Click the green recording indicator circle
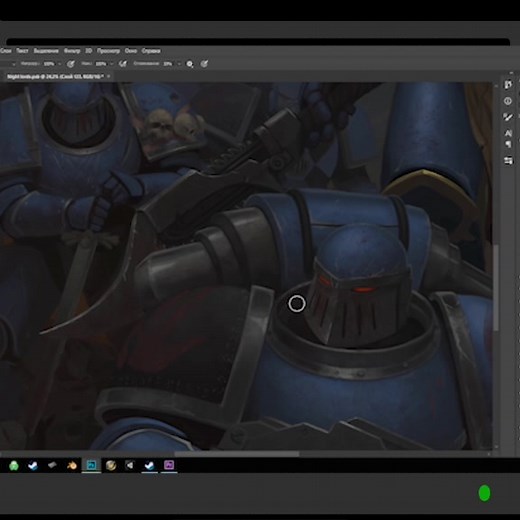This screenshot has width=520, height=520. (x=484, y=493)
